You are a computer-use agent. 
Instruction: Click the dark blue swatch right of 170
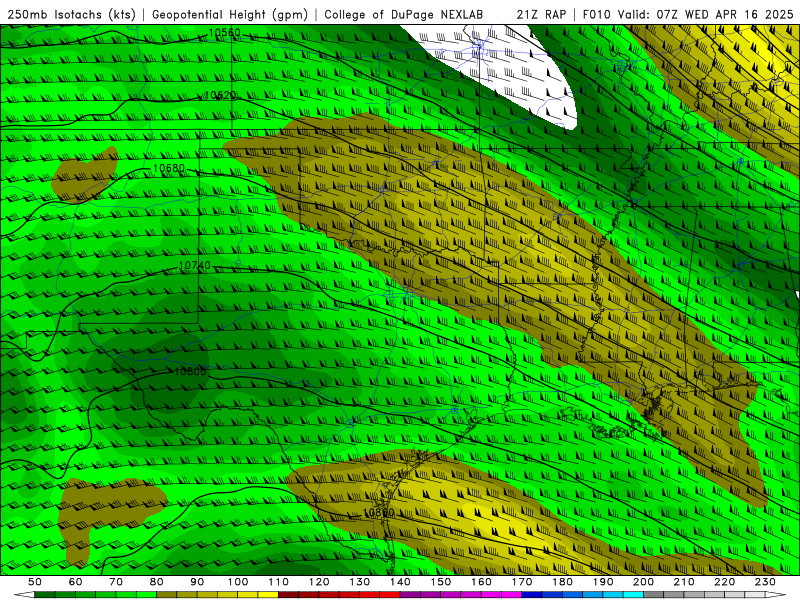(x=531, y=594)
